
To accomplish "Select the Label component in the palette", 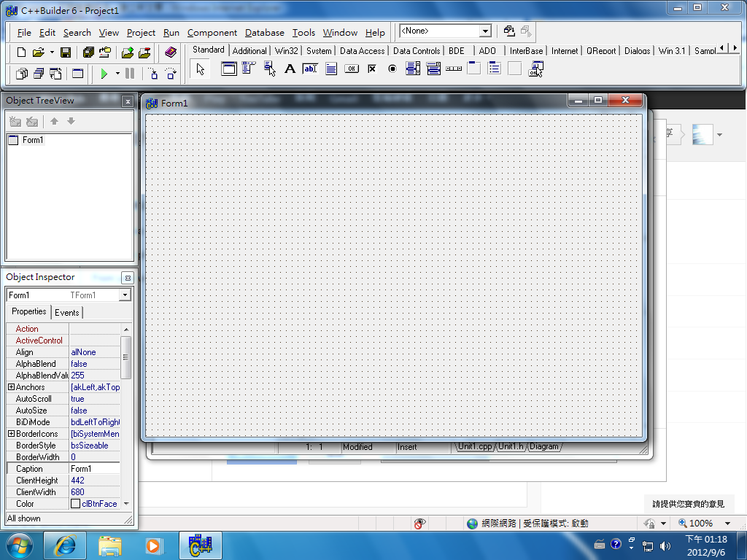I will pos(289,69).
